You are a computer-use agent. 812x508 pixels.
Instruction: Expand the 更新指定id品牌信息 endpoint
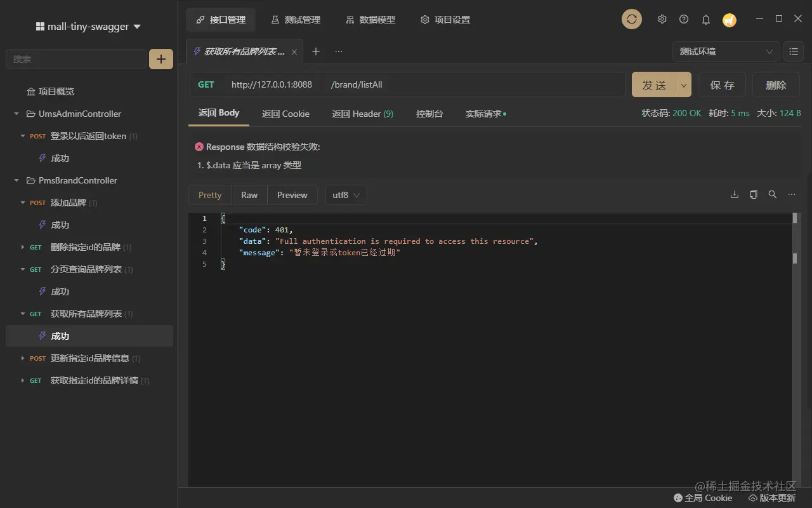click(x=23, y=358)
